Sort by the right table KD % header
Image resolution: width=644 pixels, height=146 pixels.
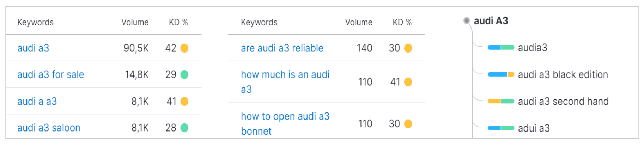pyautogui.click(x=402, y=22)
